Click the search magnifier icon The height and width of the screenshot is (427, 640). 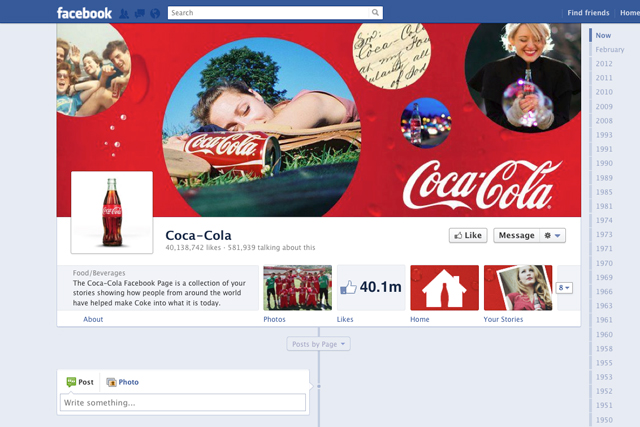[x=375, y=13]
